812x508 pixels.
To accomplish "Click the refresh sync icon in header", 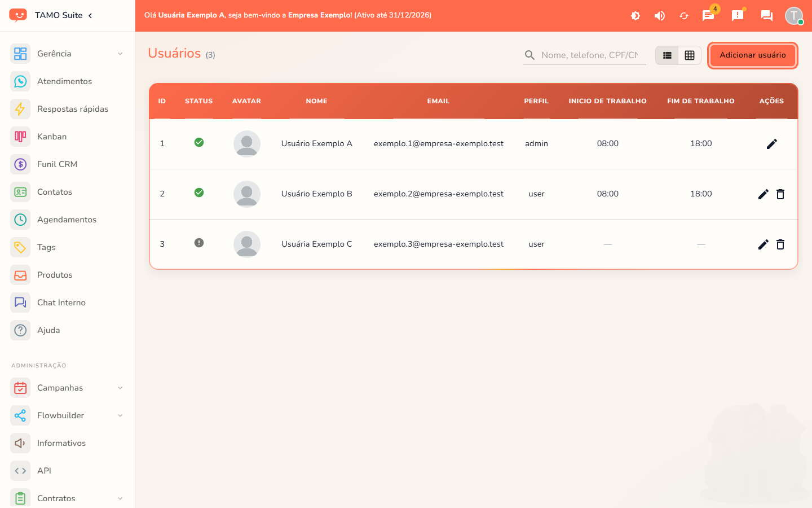I will click(684, 16).
